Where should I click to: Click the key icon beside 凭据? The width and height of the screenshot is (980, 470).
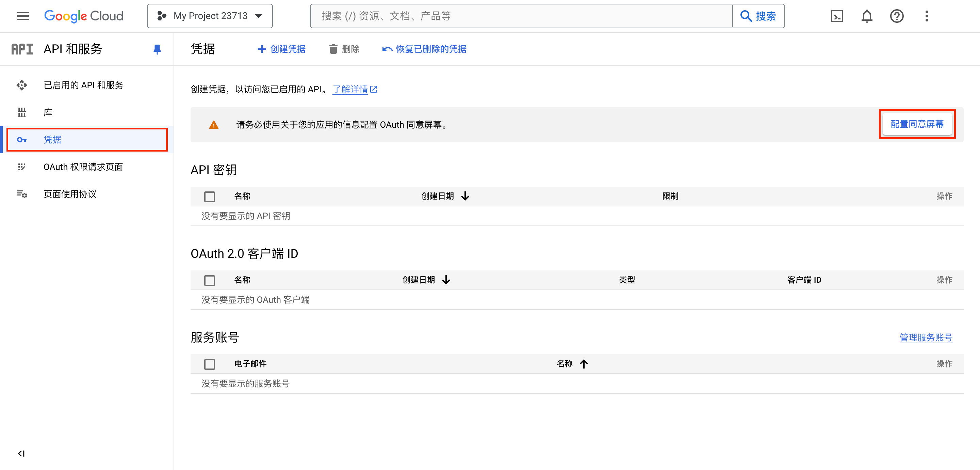(22, 140)
